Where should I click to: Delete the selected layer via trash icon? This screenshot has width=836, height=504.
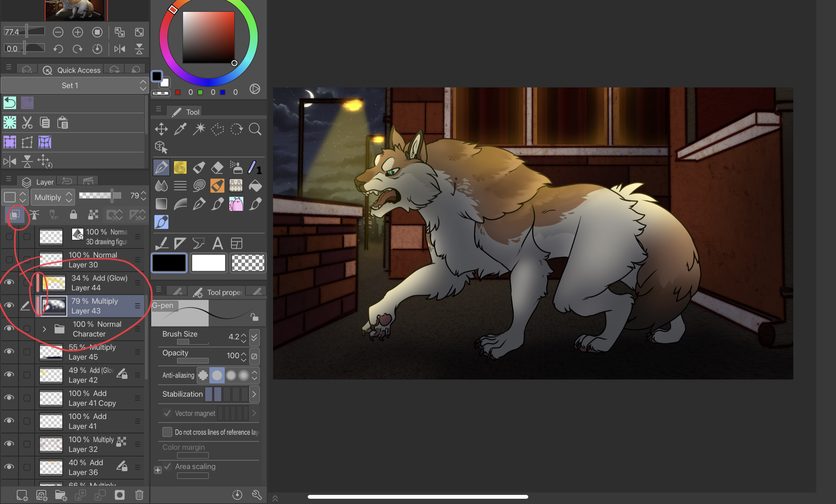[x=139, y=495]
